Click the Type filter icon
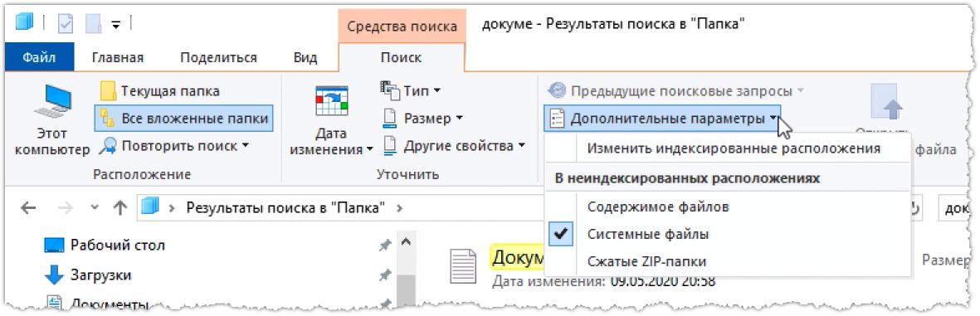The width and height of the screenshot is (980, 316). [x=389, y=90]
